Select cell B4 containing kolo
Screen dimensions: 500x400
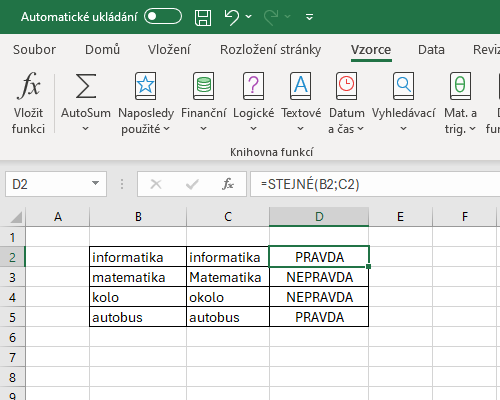[138, 297]
